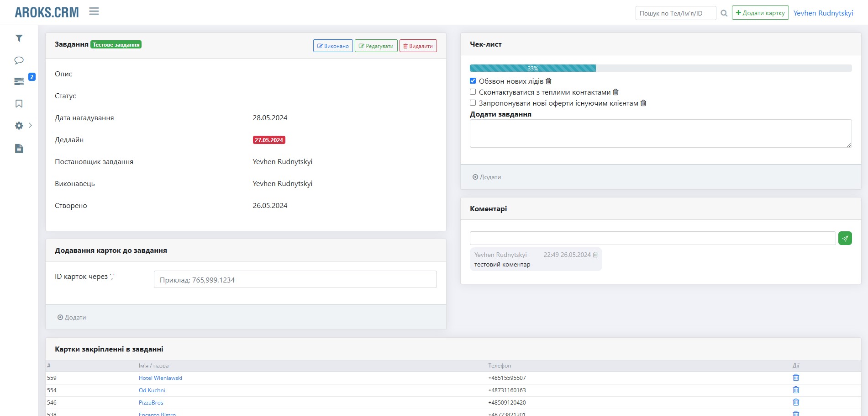
Task: Check Сконтактуватися з теплими контактами checkbox
Action: pyautogui.click(x=473, y=92)
